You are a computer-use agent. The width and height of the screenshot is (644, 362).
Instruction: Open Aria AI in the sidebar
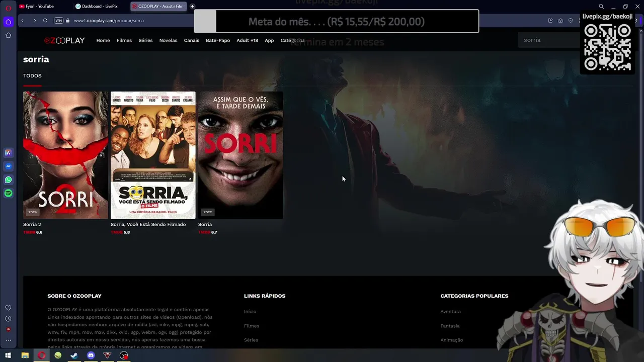(8, 153)
